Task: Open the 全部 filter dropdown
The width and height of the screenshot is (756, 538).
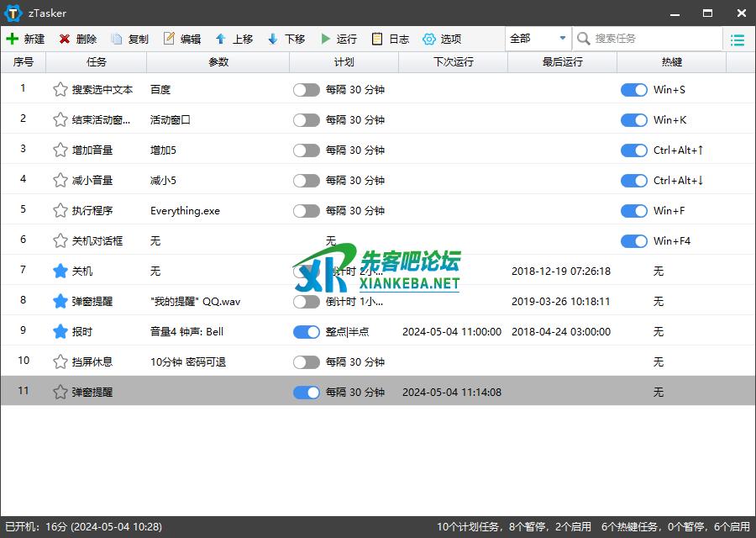Action: click(538, 39)
